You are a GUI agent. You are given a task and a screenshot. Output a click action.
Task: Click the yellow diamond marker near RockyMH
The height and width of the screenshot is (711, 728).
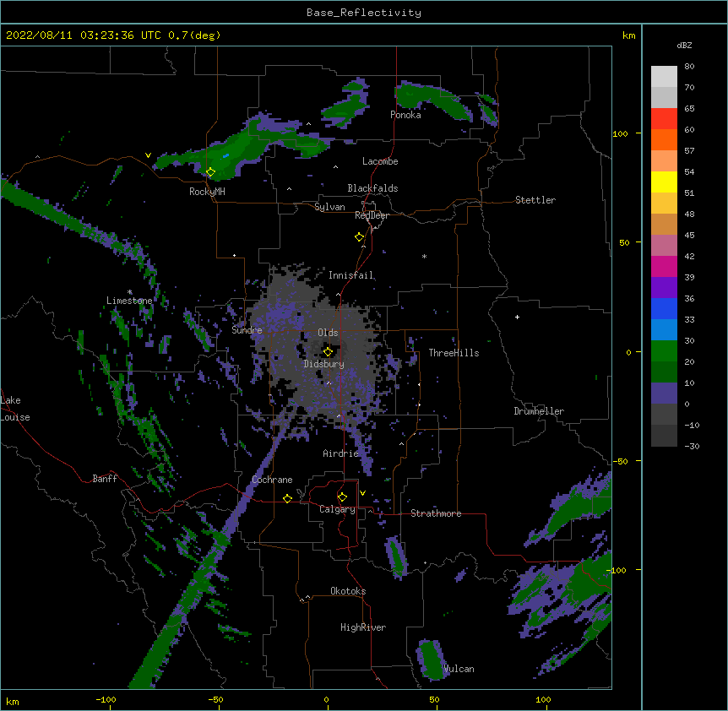point(210,172)
